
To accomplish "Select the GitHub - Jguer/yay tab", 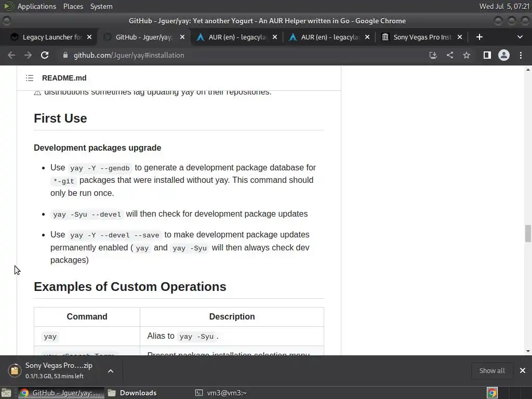I will pyautogui.click(x=144, y=37).
